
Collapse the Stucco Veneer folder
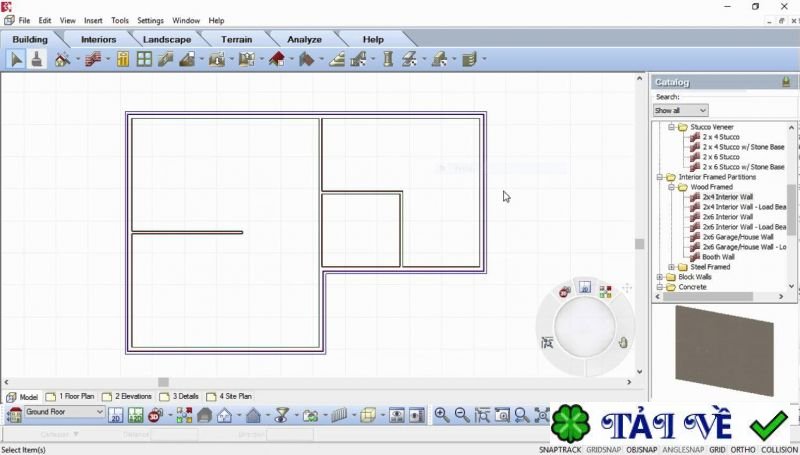tap(671, 127)
